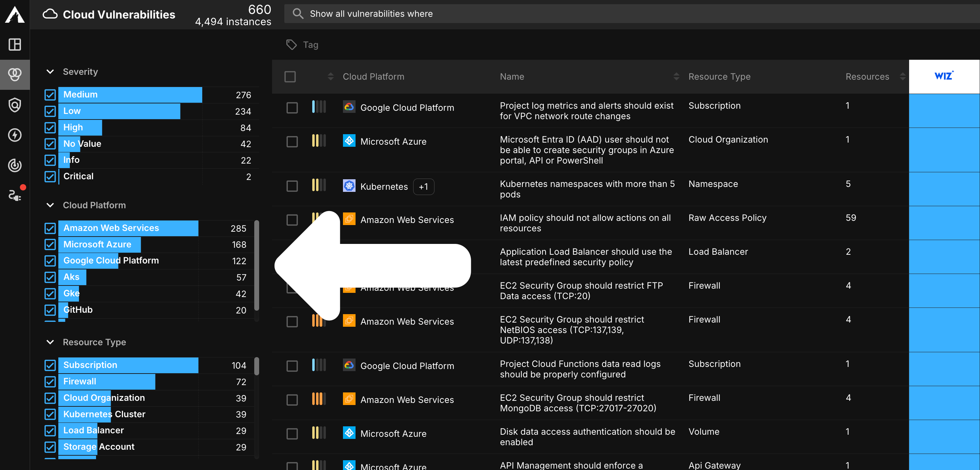
Task: Click the Tag label icon
Action: pos(291,44)
